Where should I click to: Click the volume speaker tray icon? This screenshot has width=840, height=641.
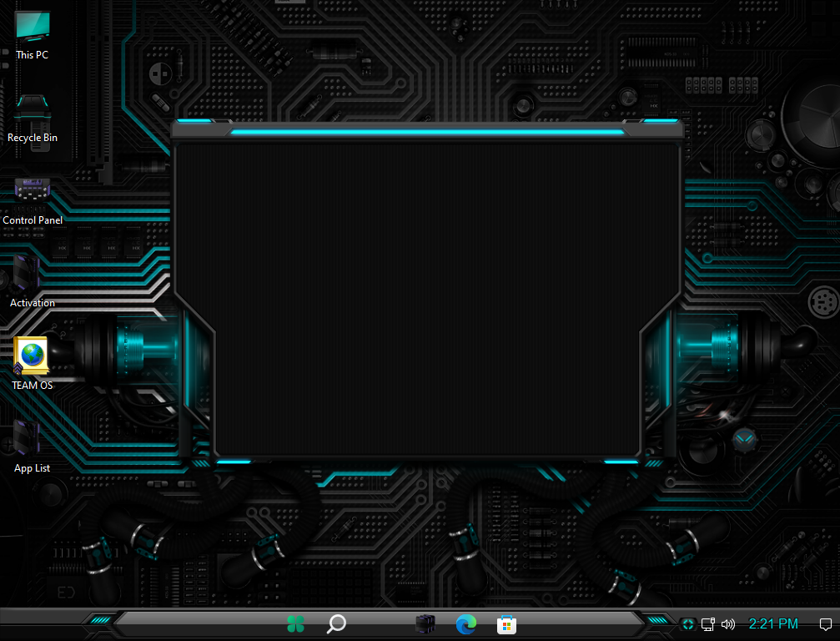click(727, 623)
